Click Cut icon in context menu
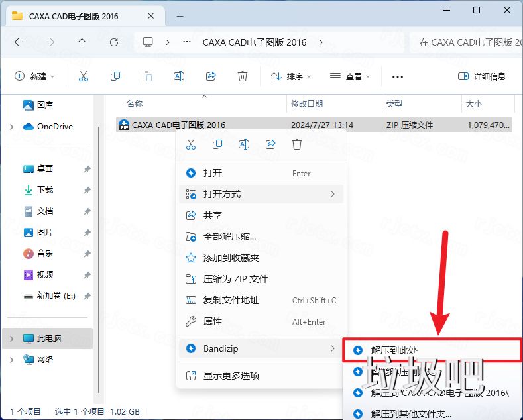523x420 pixels. (191, 144)
